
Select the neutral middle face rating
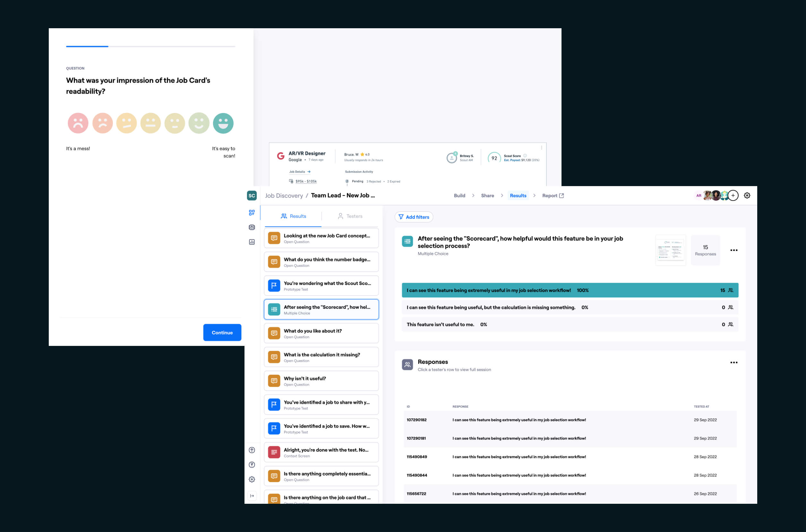(150, 123)
